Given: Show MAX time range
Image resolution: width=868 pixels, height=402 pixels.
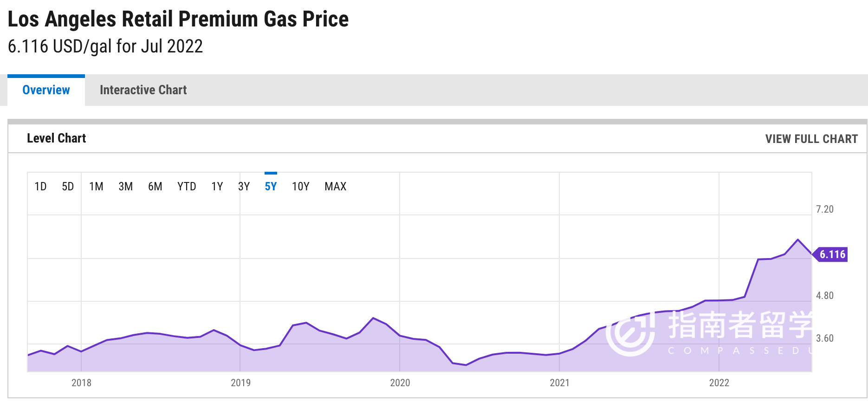Looking at the screenshot, I should 335,187.
